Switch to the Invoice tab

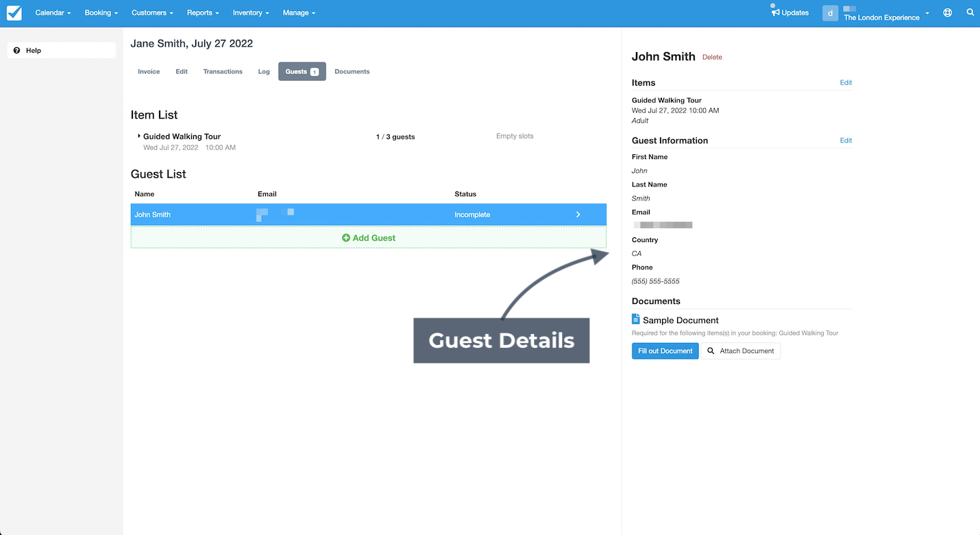pos(149,71)
